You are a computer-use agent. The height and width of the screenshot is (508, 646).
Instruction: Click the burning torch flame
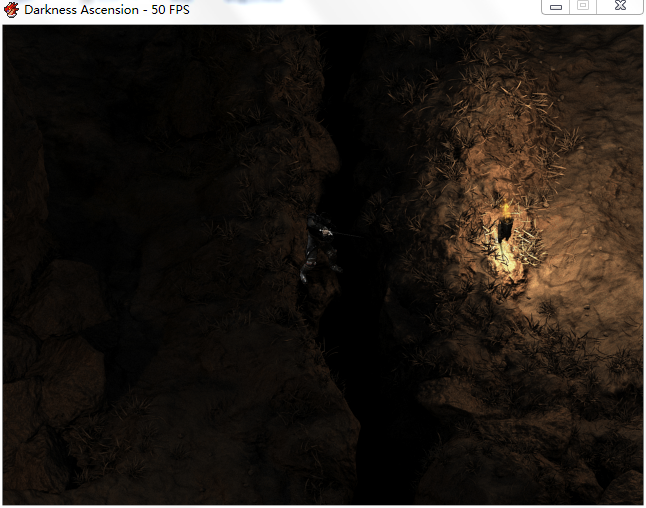pyautogui.click(x=506, y=209)
